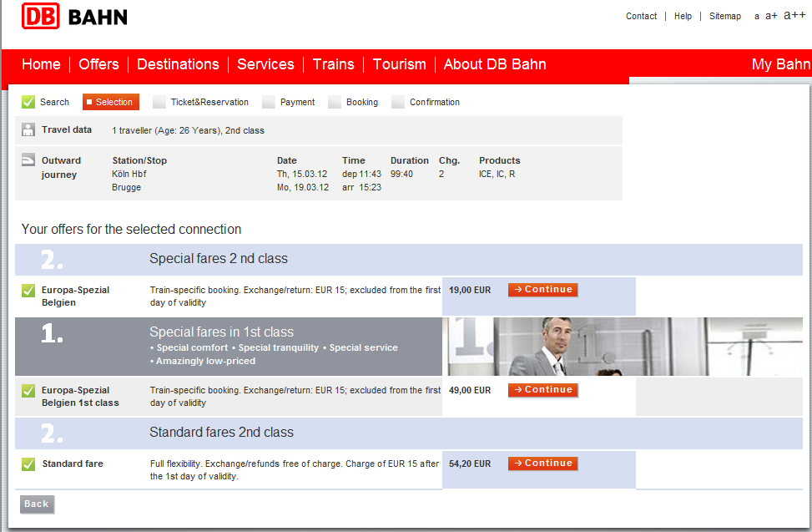Click 'Full flexibility' standard fare description

click(294, 470)
